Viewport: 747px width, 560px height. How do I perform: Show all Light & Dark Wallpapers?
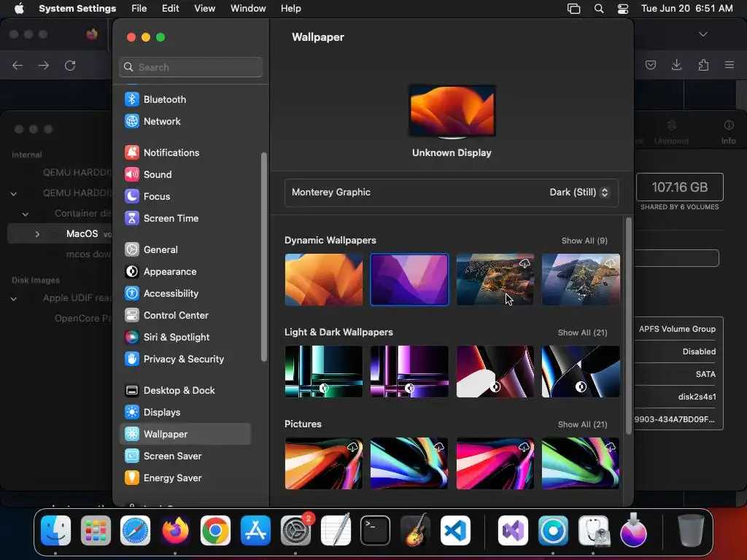click(582, 332)
